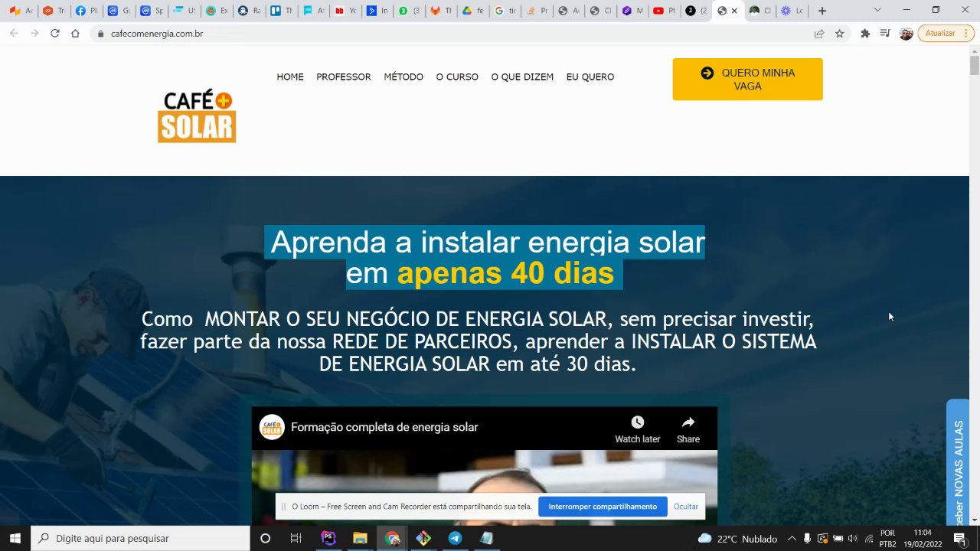Click the taskbar search box
Image resolution: width=980 pixels, height=551 pixels.
[x=140, y=538]
